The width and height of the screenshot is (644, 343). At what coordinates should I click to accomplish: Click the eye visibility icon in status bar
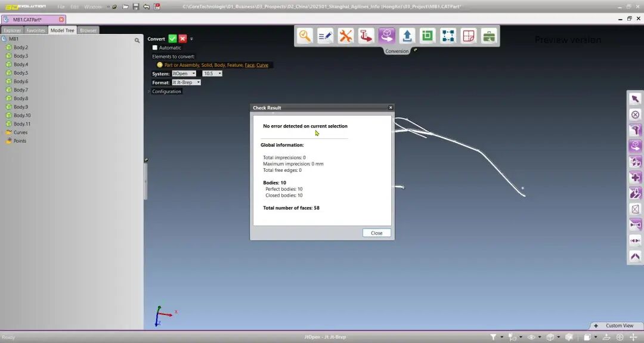(531, 337)
